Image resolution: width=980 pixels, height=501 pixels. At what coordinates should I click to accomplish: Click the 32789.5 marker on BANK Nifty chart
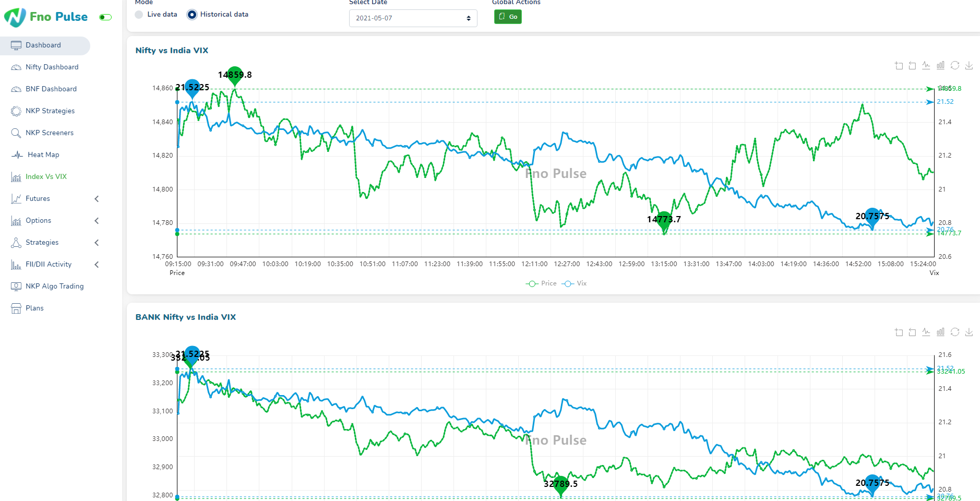tap(560, 486)
